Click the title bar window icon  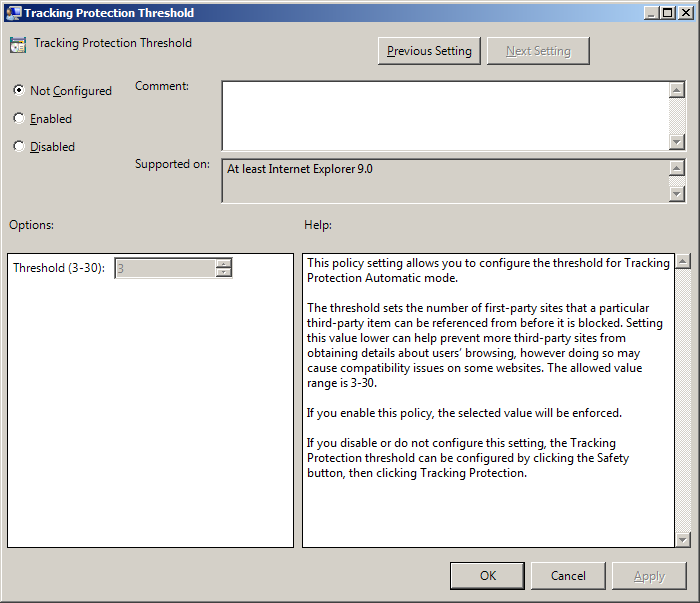coord(12,13)
